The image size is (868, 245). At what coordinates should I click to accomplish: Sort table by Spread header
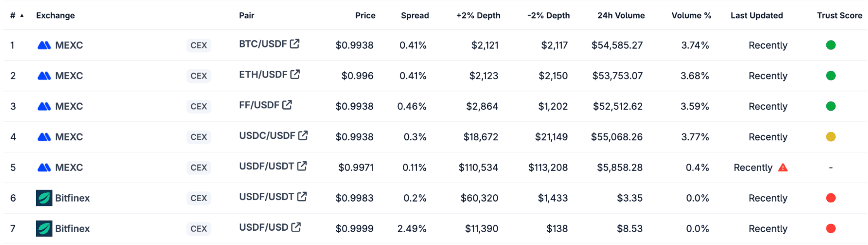(x=415, y=16)
